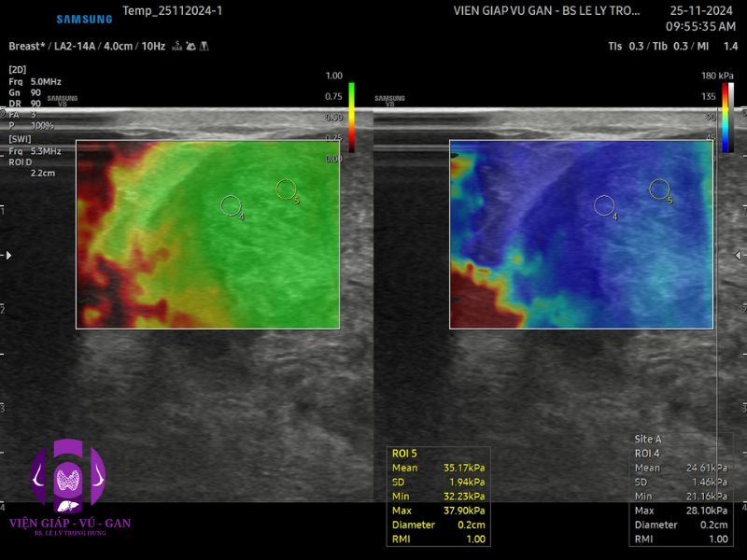
Task: Click the 10Hz frame rate readout
Action: tap(153, 46)
